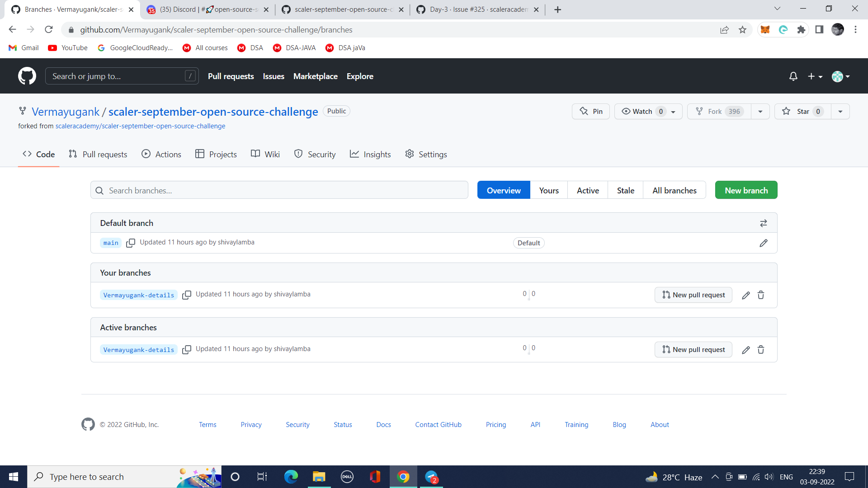The width and height of the screenshot is (868, 488).
Task: Open GitHub notifications bell
Action: click(793, 76)
